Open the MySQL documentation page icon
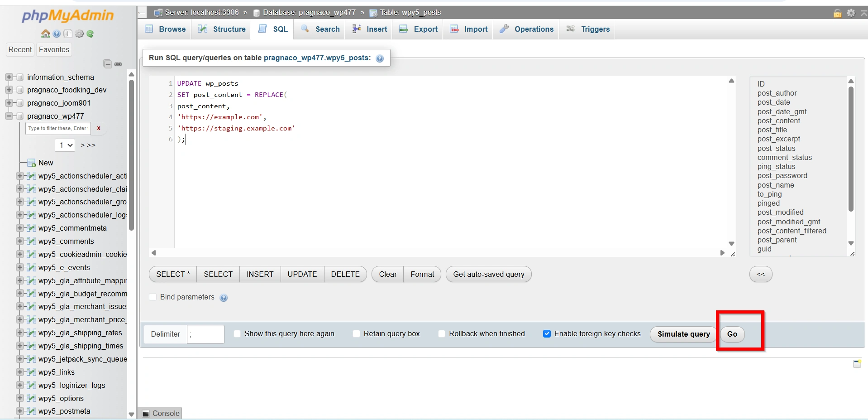Image resolution: width=868 pixels, height=420 pixels. pos(67,34)
